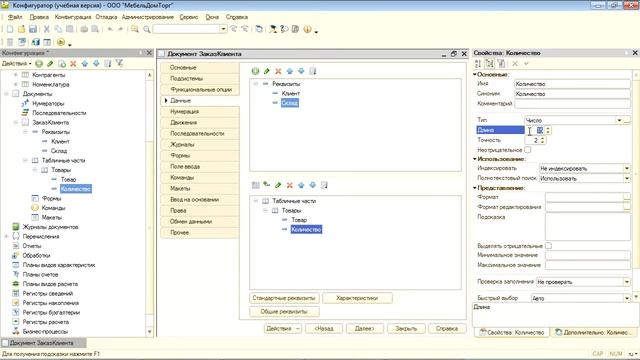Viewport: 640px width, 360px height.
Task: Click the magnifier search icon beside search box
Action: 147,29
